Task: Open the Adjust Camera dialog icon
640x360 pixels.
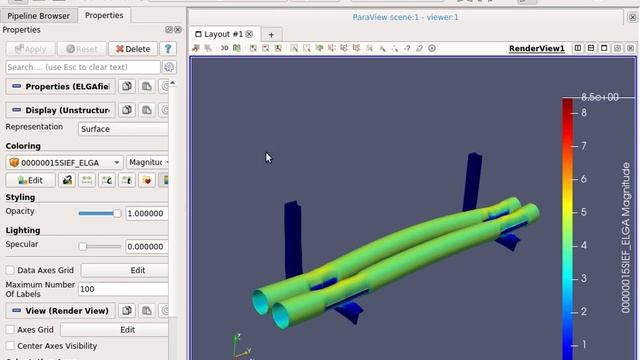Action: pos(237,48)
